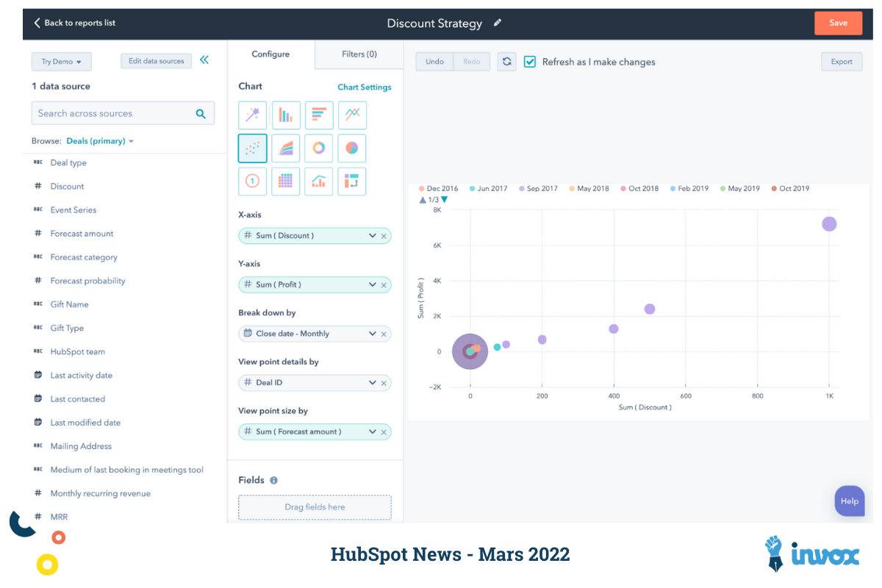Click the search magnifier icon
Screen dimensions: 882x588
coord(201,114)
